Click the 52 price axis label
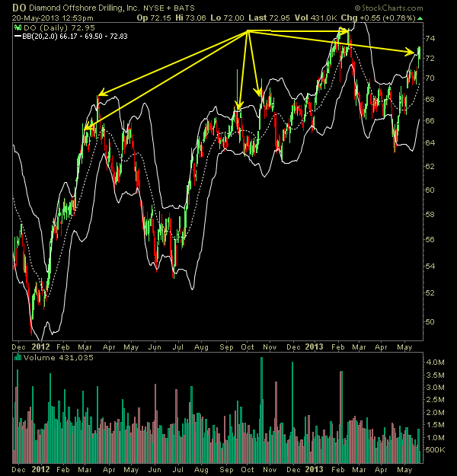The width and height of the screenshot is (457, 476). point(430,292)
